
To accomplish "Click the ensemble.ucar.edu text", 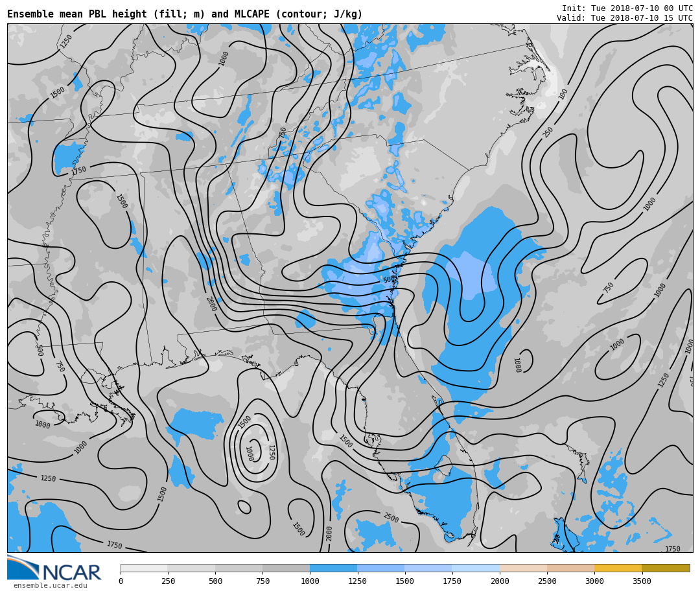I will (51, 585).
